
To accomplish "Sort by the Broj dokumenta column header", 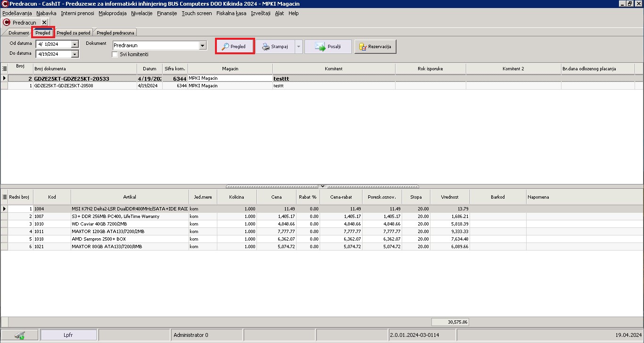I will (x=85, y=68).
